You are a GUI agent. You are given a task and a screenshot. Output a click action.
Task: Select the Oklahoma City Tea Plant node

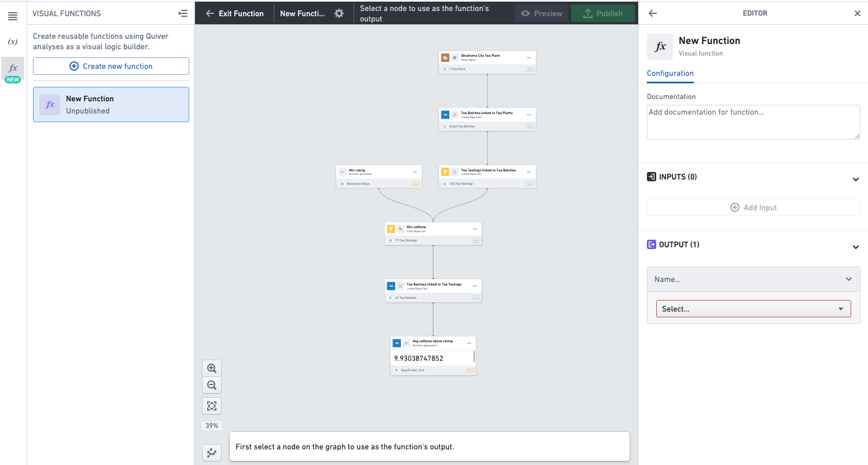[487, 62]
